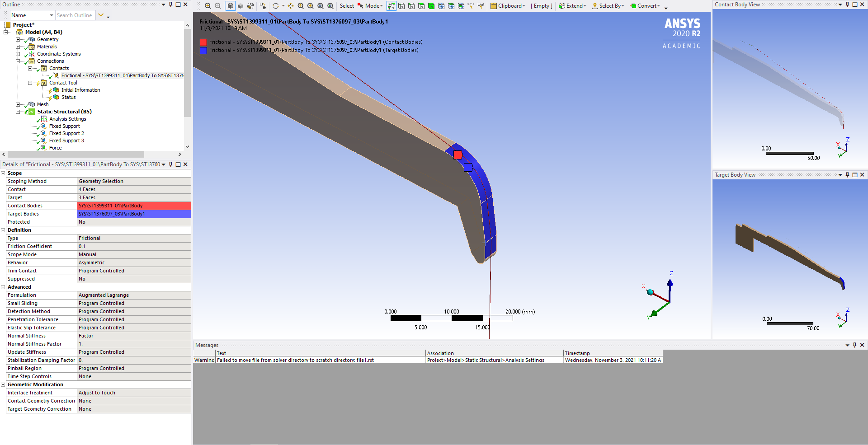The image size is (868, 445).
Task: Activate the Pan tool with four arrows
Action: [290, 6]
